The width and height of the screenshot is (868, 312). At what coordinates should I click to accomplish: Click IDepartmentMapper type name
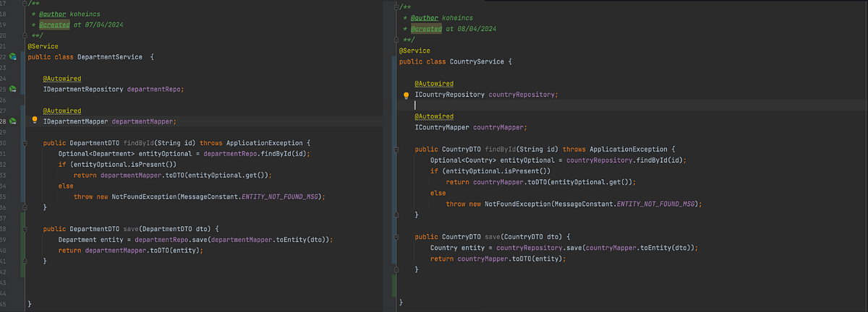coord(75,121)
